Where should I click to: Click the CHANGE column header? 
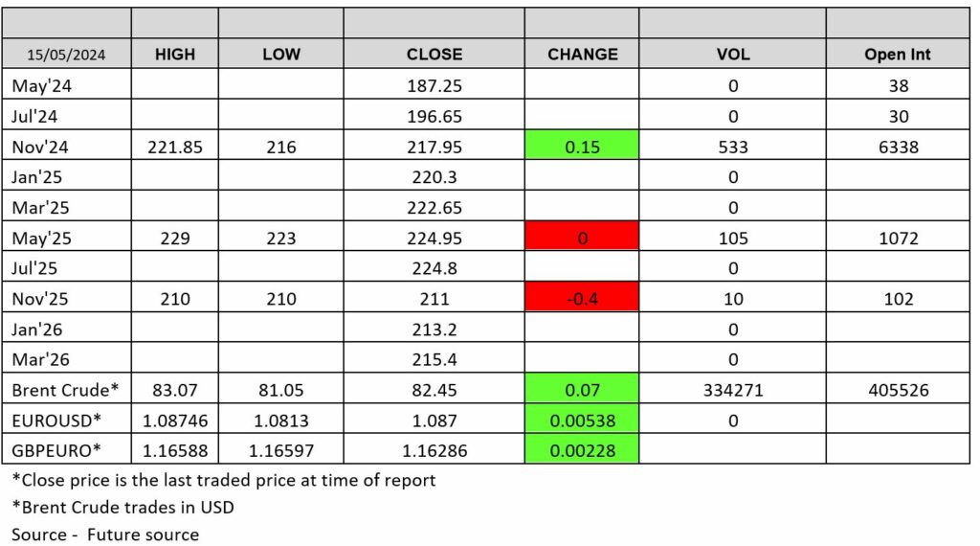click(583, 55)
